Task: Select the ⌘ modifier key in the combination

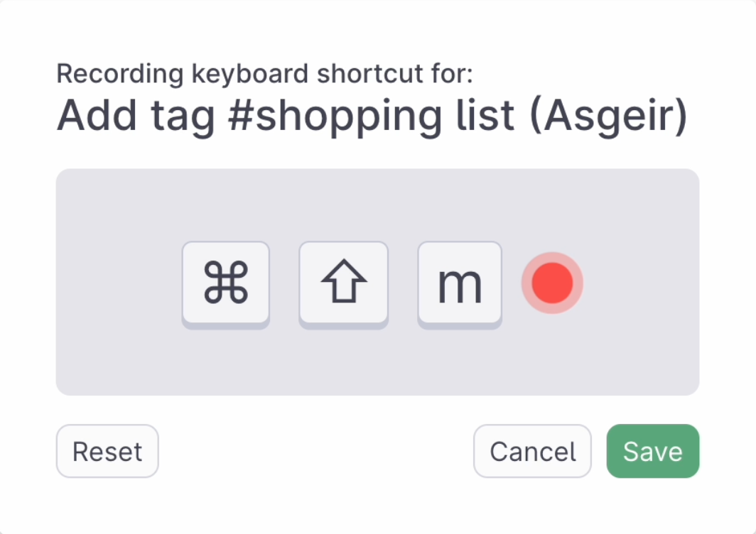Action: 226,284
